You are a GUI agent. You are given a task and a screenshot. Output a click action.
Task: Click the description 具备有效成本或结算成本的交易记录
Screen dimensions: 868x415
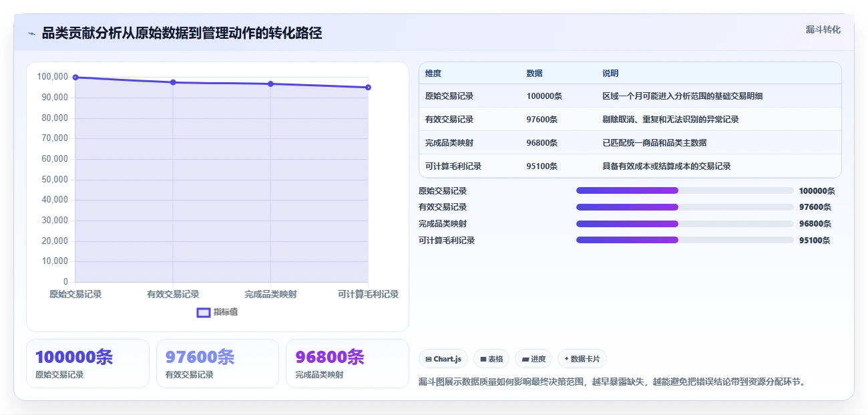coord(666,166)
